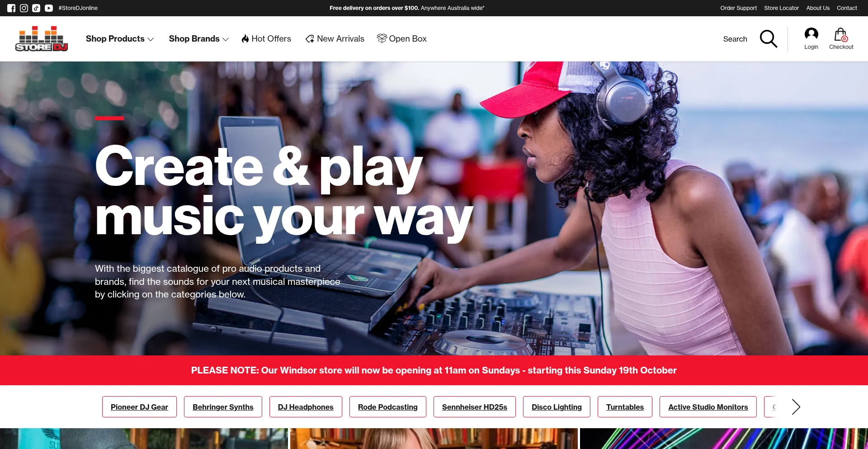Viewport: 868px width, 449px height.
Task: Open the neon laser lights promo thumbnail
Action: (x=724, y=439)
